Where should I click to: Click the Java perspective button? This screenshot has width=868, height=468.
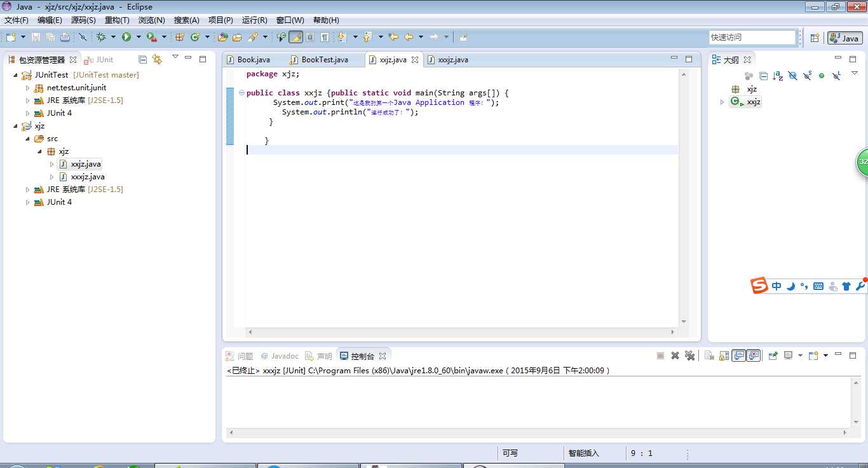click(844, 38)
